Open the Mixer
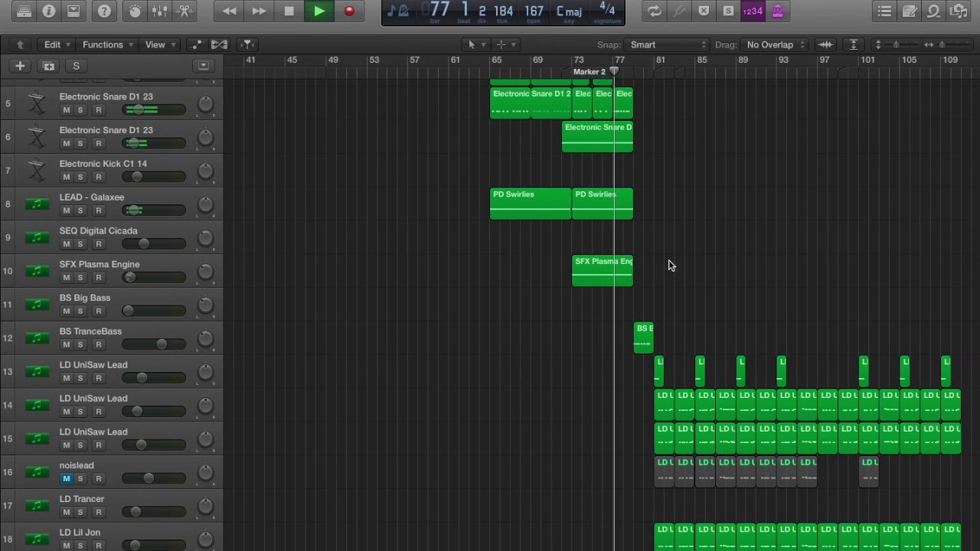 [x=160, y=11]
